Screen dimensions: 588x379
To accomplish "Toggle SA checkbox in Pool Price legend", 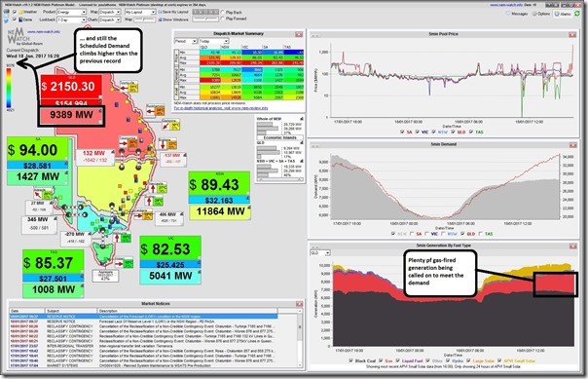I will point(402,133).
